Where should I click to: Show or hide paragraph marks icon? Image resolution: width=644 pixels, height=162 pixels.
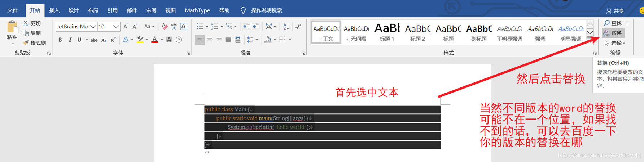tap(298, 26)
